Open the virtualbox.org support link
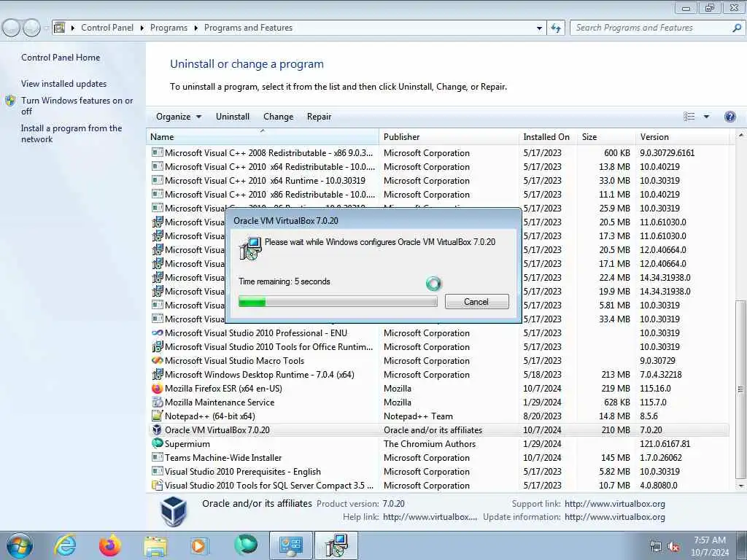The height and width of the screenshot is (560, 747). 614,503
